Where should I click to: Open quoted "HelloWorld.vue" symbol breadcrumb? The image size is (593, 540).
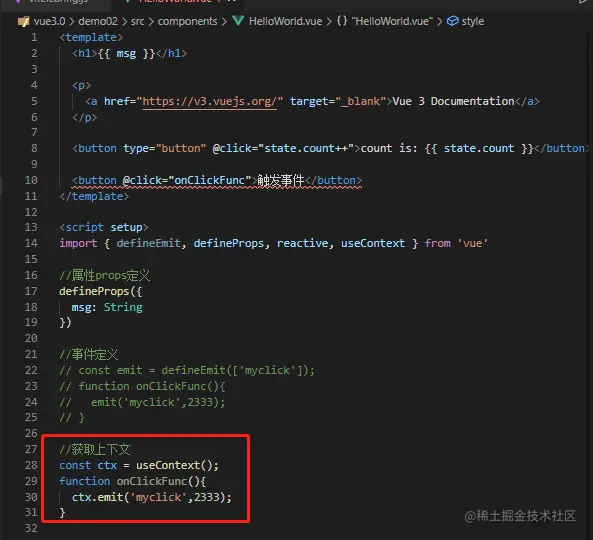pos(392,21)
